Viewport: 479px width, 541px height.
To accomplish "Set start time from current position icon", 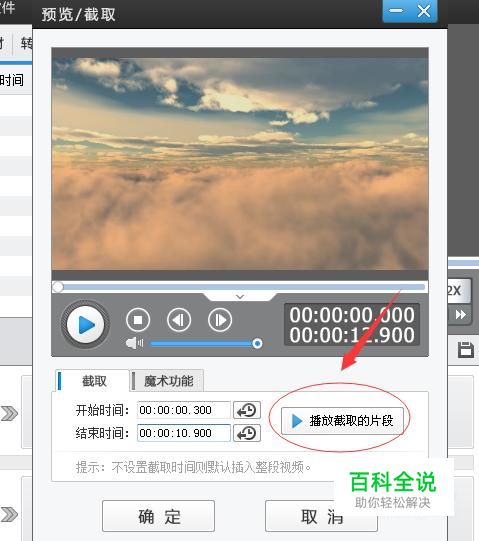I will [247, 410].
